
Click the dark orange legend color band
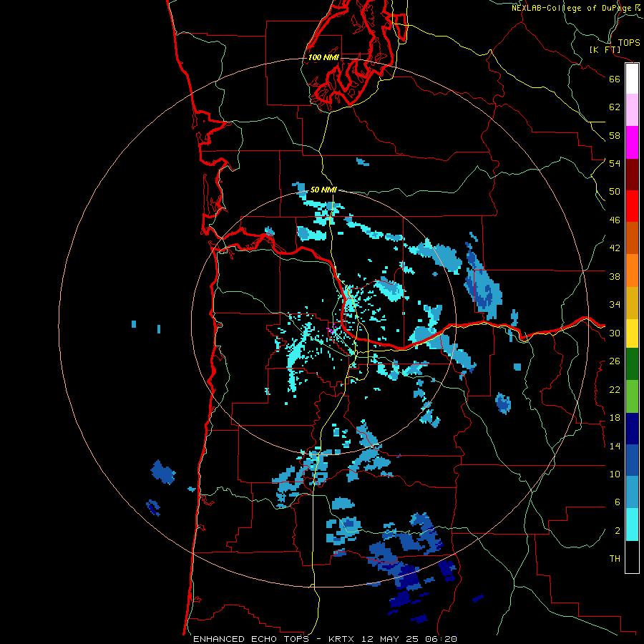tap(632, 238)
